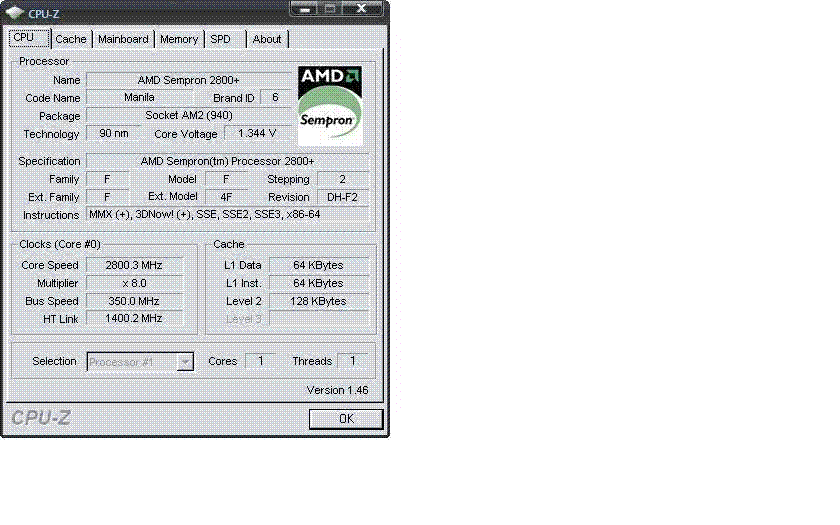Click the L1 Inst. value 64 KBytes
The image size is (840, 525).
point(319,283)
